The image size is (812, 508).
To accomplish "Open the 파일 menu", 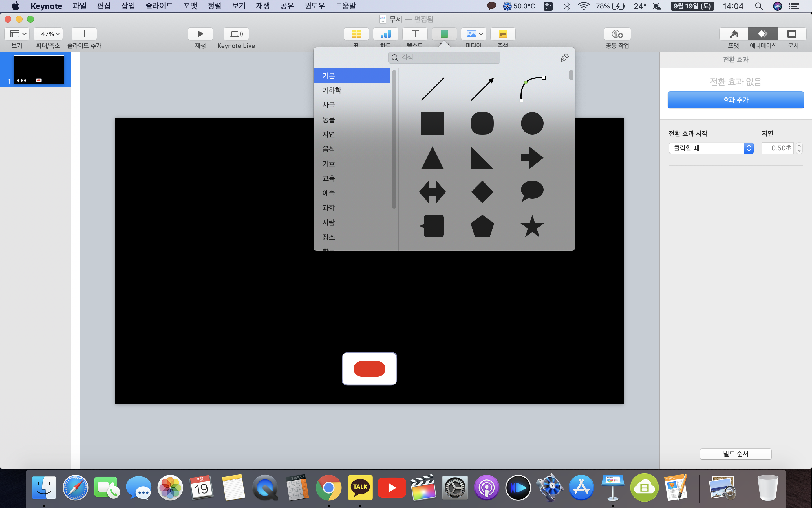I will click(80, 6).
